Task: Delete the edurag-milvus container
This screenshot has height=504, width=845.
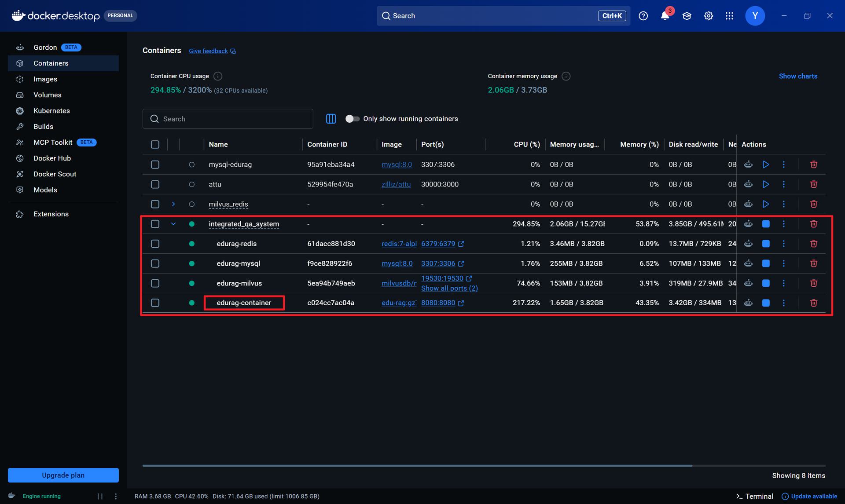Action: coord(814,283)
